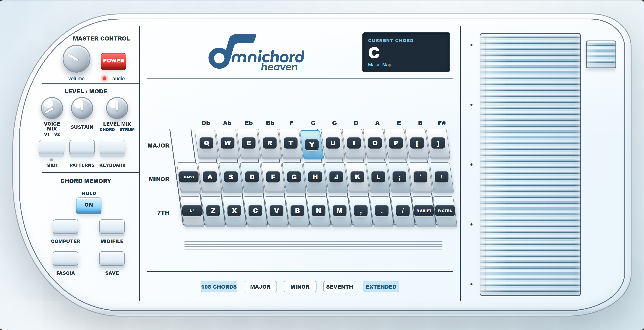This screenshot has width=644, height=330.
Task: Select the SEVENTH chord set tab
Action: (339, 286)
